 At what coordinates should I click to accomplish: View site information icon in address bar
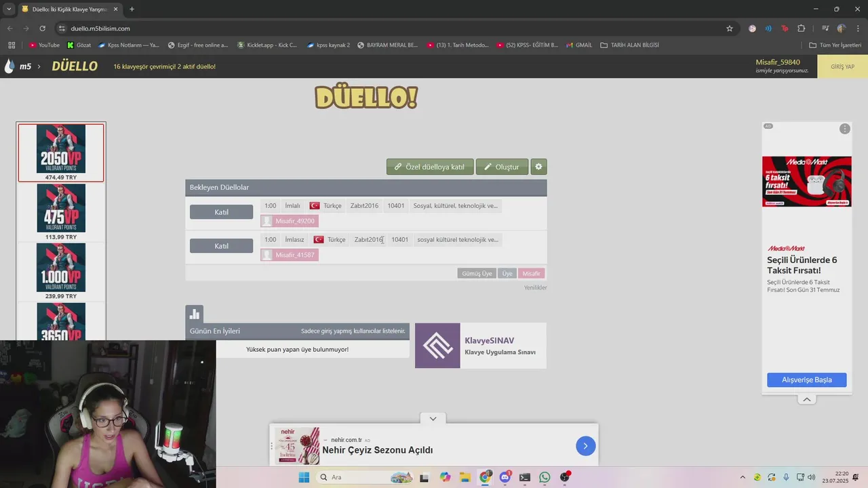62,28
